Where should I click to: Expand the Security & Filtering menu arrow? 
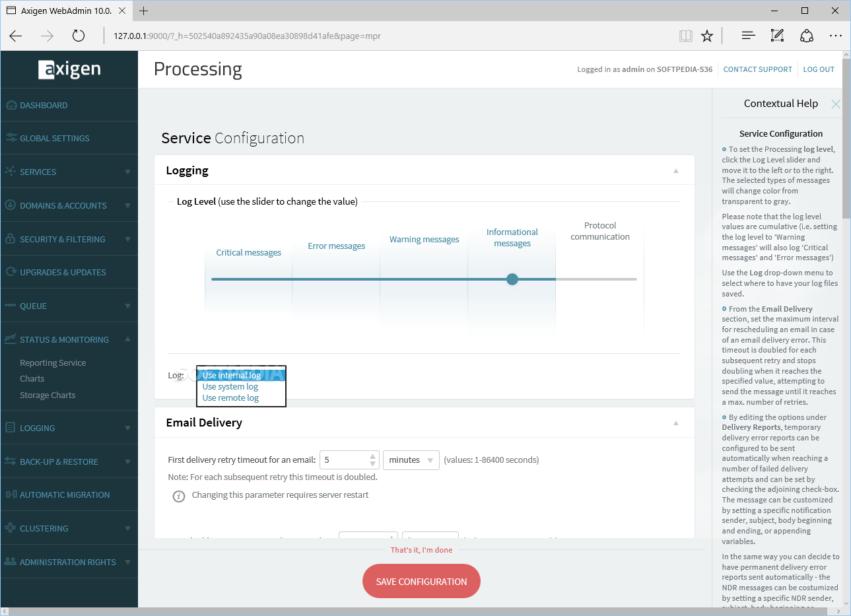click(127, 240)
